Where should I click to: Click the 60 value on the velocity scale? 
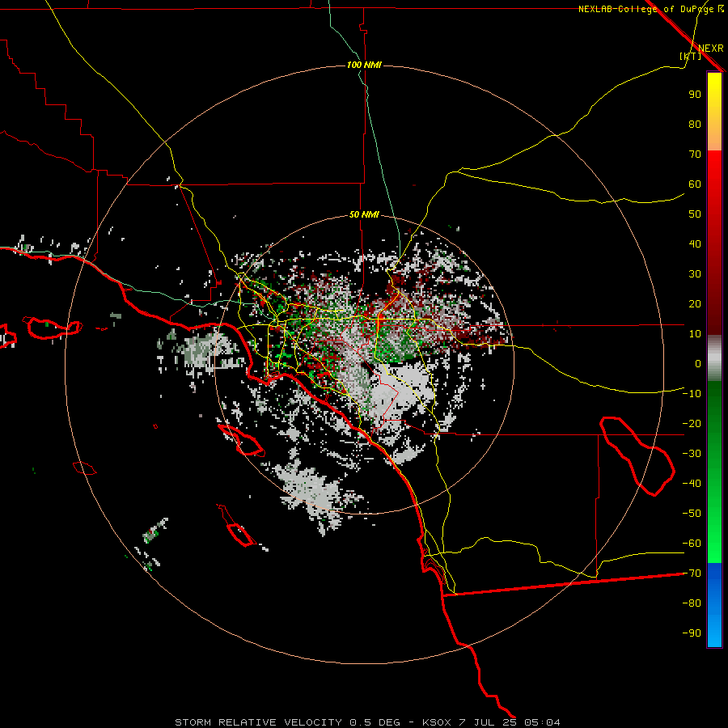[x=695, y=184]
